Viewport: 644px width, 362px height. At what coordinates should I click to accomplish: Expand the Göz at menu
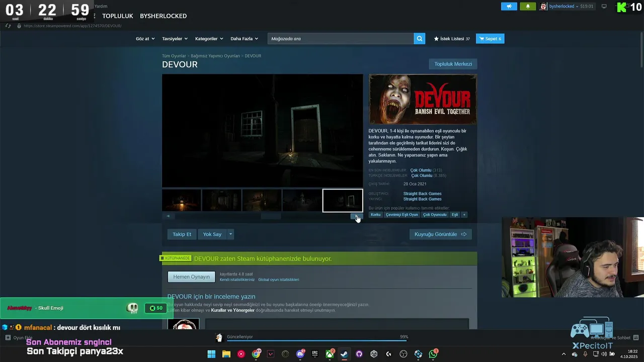pos(144,39)
